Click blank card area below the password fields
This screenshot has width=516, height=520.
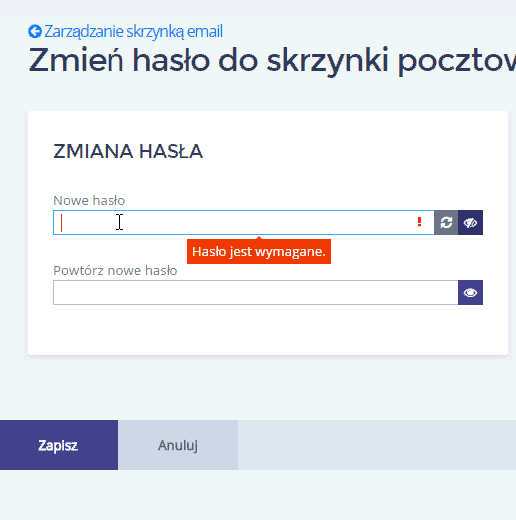coord(268,332)
